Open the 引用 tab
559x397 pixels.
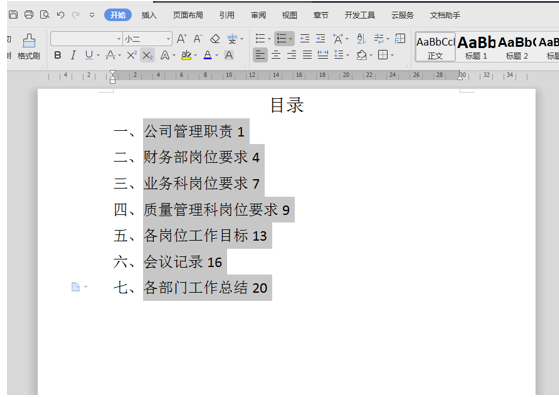point(227,15)
